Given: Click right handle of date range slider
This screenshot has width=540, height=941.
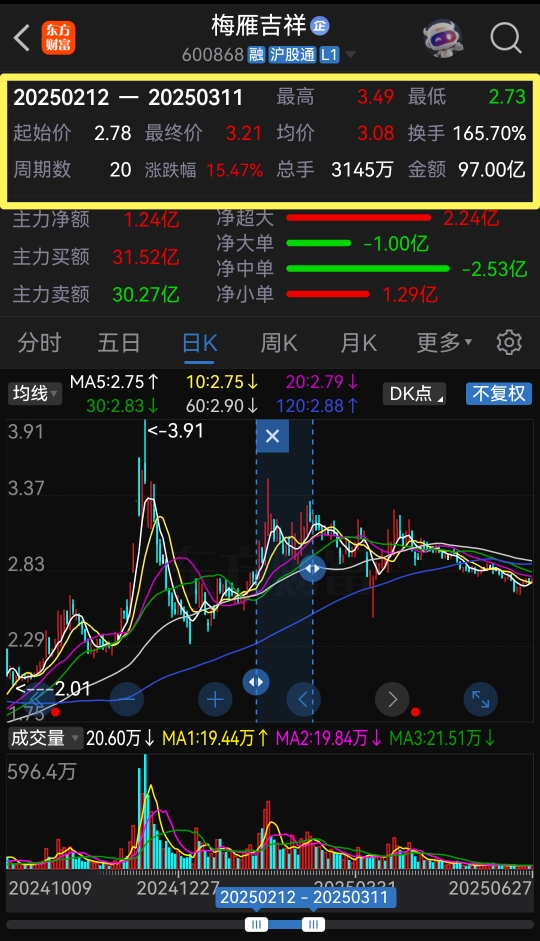Looking at the screenshot, I should point(313,924).
